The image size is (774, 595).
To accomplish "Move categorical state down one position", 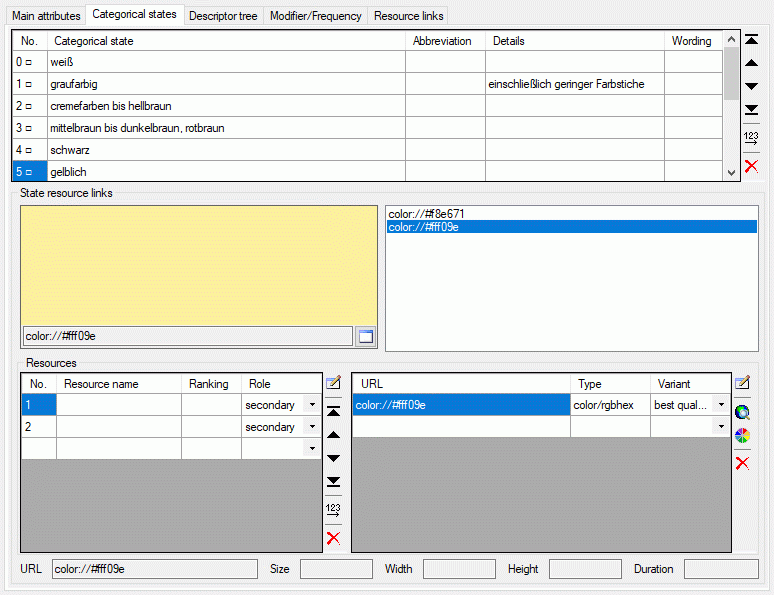I will [x=751, y=86].
